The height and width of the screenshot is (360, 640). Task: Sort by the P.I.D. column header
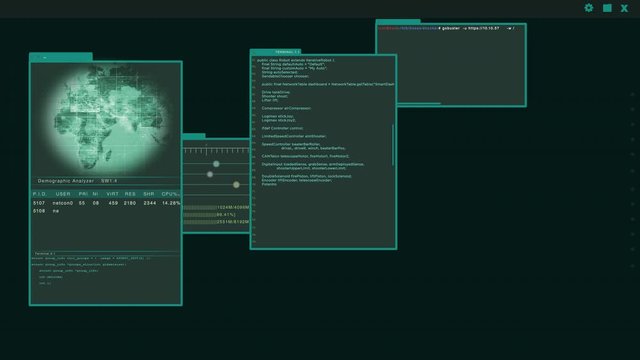[40, 194]
